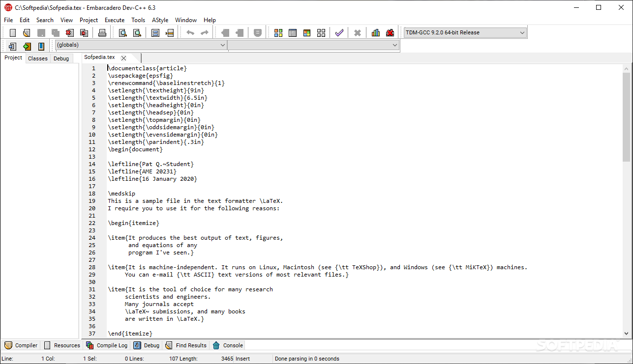Click the Open file icon
Image resolution: width=633 pixels, height=364 pixels.
27,33
